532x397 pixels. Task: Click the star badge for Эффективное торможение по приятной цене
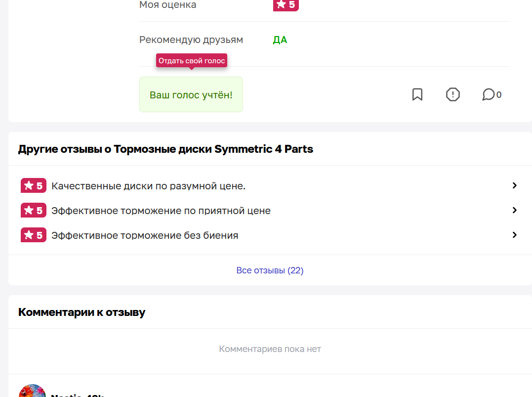[x=33, y=210]
